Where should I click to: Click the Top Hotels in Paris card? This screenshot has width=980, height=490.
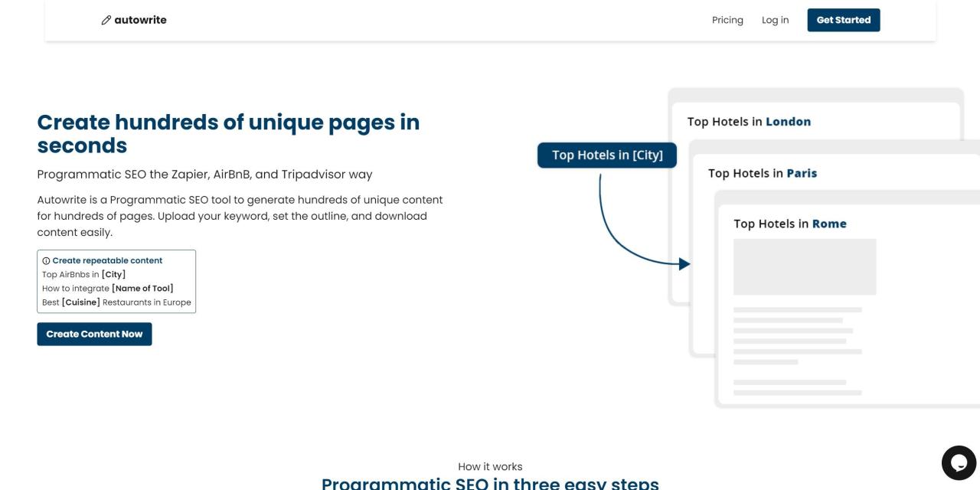[x=763, y=173]
